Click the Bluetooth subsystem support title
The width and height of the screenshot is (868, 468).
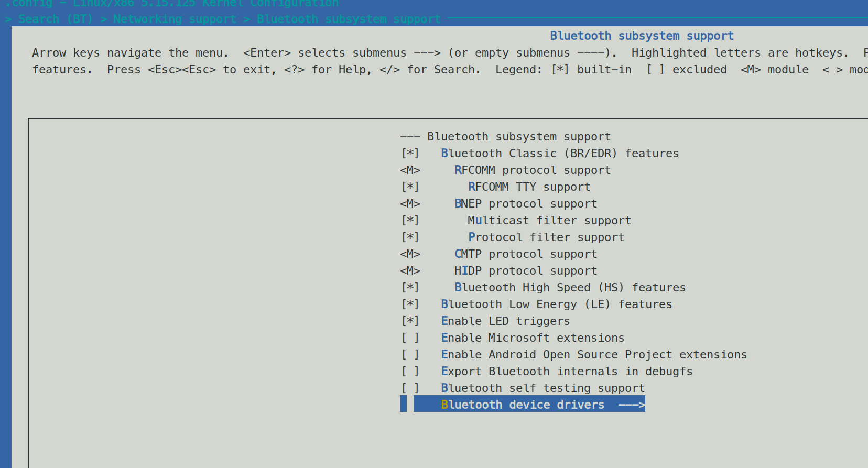tap(642, 36)
